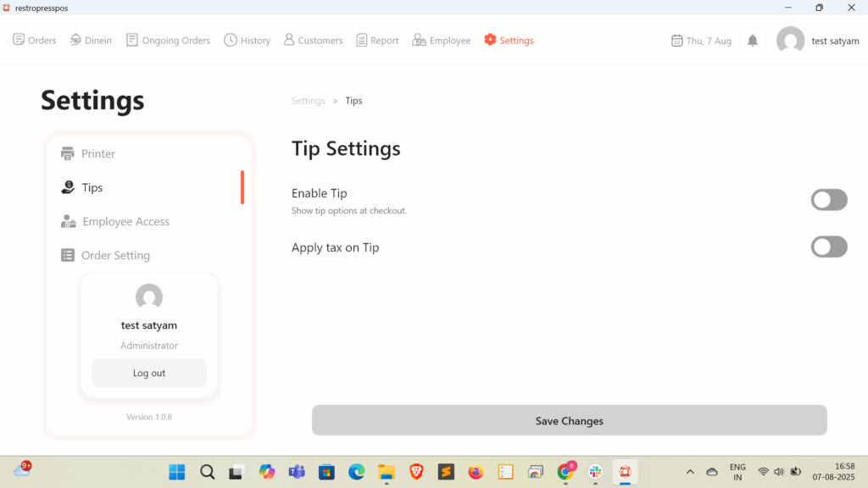
Task: Open the Windows Start menu
Action: 177,472
